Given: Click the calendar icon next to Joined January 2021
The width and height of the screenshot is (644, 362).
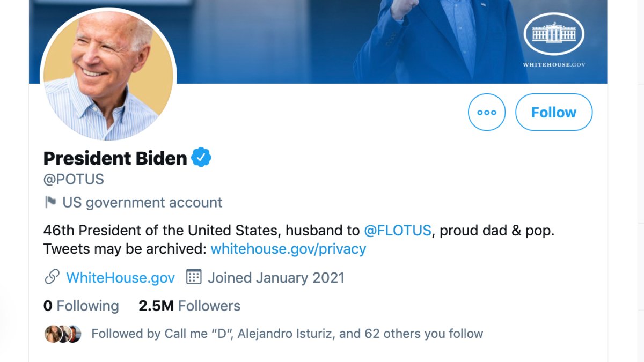Looking at the screenshot, I should pos(193,277).
